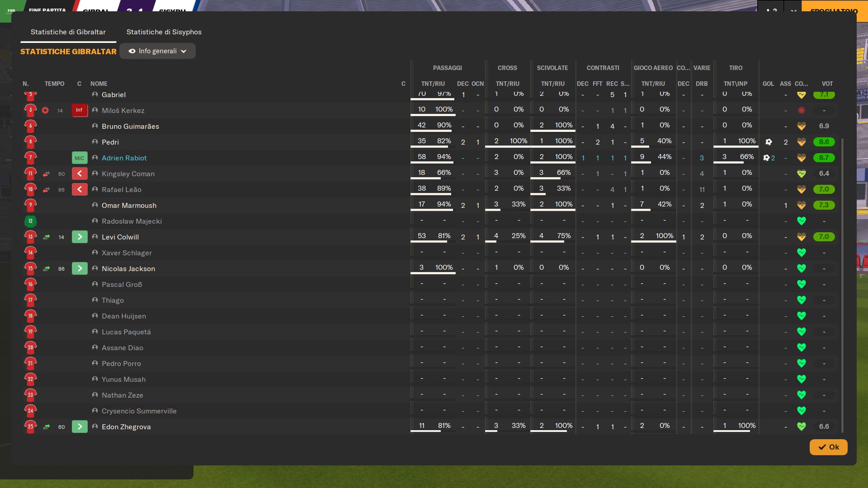Image resolution: width=868 pixels, height=488 pixels.
Task: Click Kingsley Coman's 6.4 rating
Action: pos(824,174)
